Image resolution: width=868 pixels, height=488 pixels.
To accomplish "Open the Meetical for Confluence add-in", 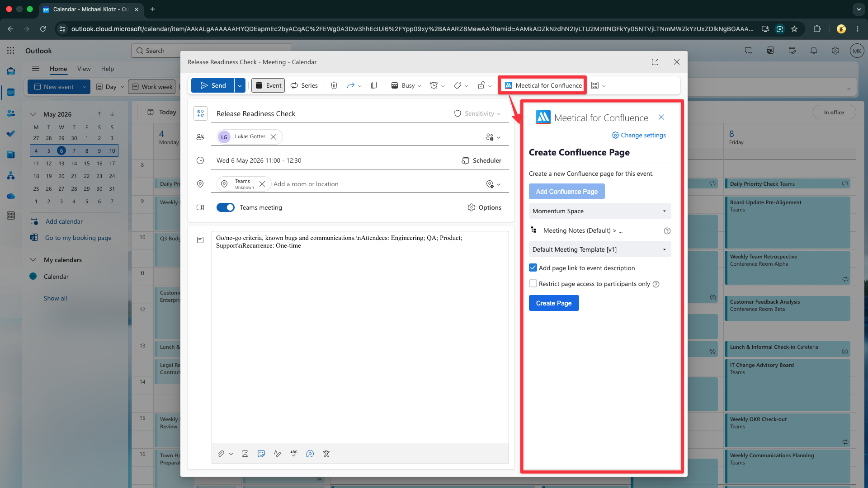I will [x=543, y=85].
